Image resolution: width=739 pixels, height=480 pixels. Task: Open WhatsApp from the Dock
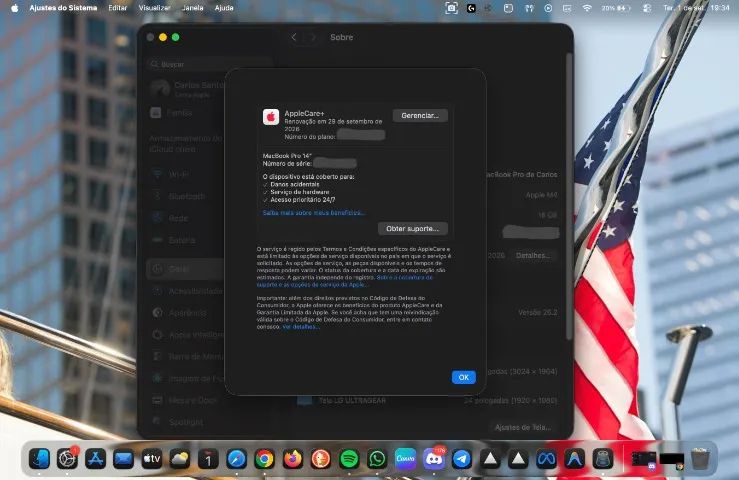click(x=377, y=459)
